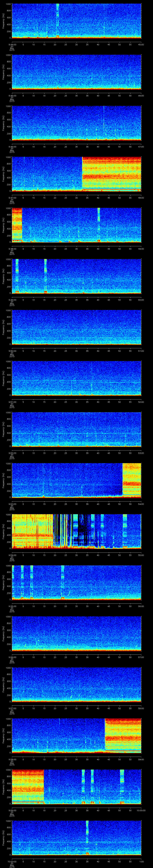Click the 1:00 end label of last panel
Screen dimensions: 153x868
click(141, 861)
